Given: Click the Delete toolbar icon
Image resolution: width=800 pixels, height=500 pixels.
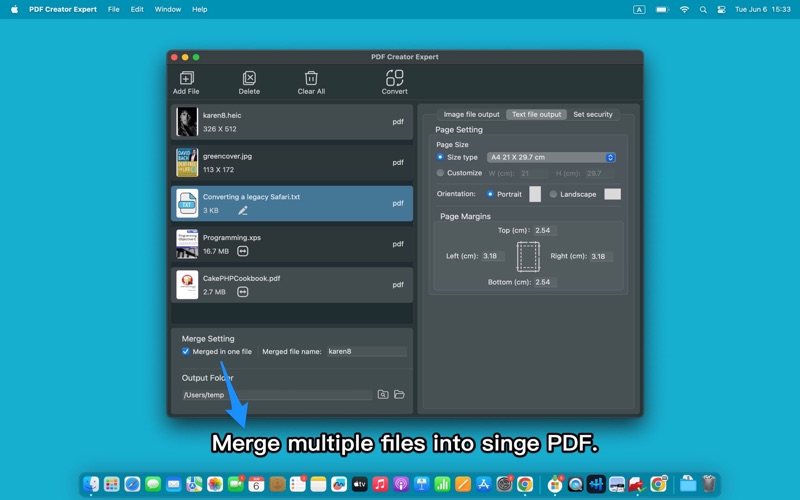Looking at the screenshot, I should 249,78.
